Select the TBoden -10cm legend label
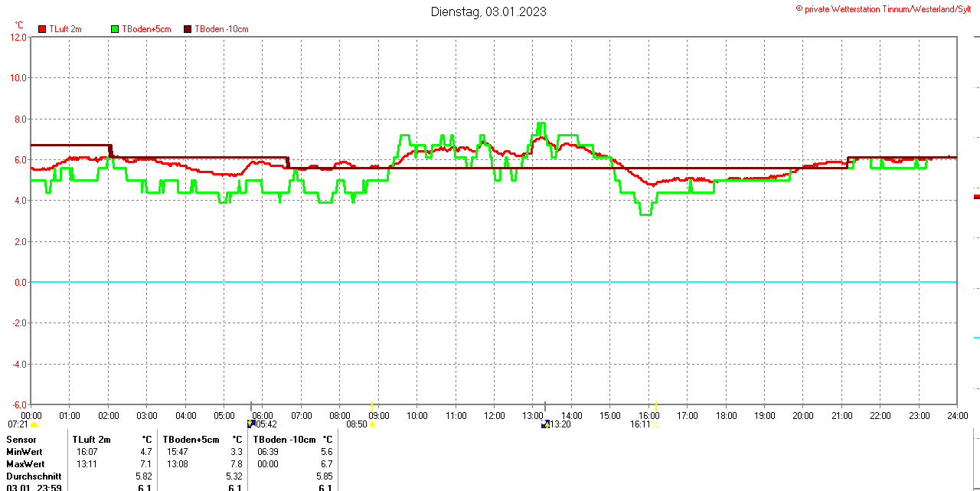Viewport: 980px width, 491px height. (221, 29)
